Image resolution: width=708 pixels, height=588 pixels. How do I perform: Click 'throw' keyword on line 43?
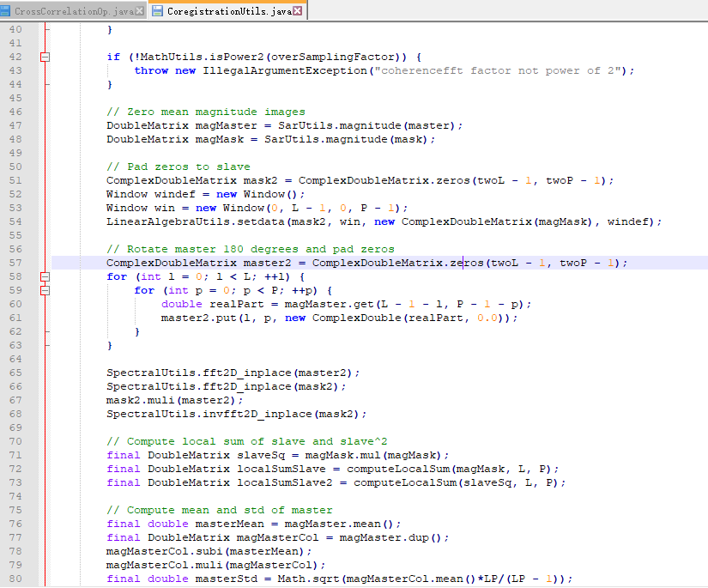151,70
